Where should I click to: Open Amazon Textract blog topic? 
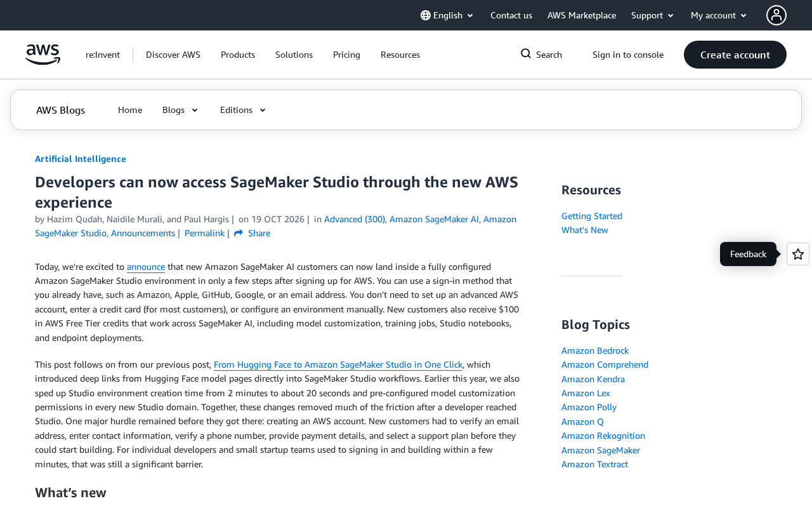pos(594,464)
